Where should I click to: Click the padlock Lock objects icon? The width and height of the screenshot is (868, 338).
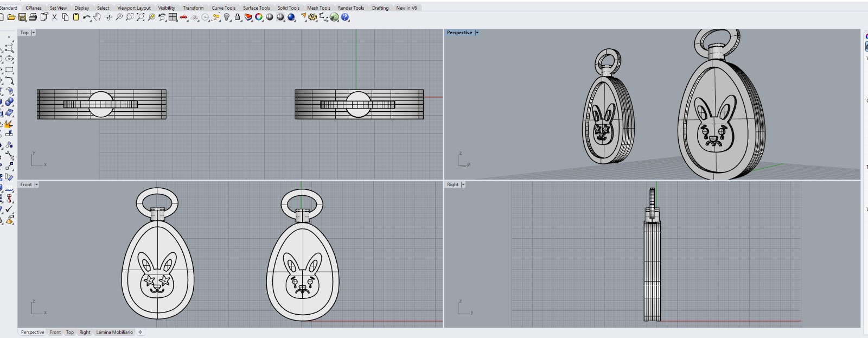[238, 17]
